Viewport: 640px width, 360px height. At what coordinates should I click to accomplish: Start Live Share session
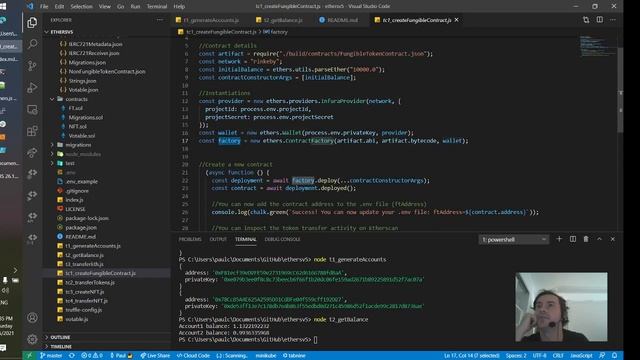pos(155,356)
